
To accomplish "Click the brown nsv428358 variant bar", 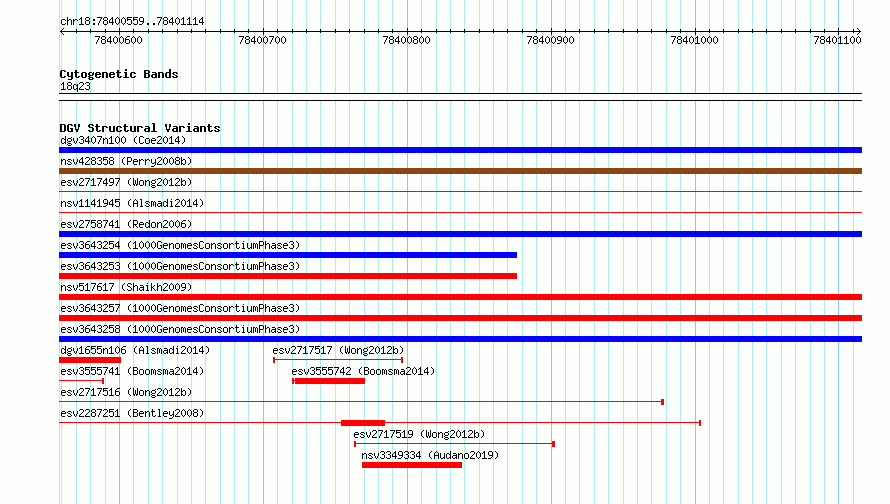I will click(x=460, y=171).
